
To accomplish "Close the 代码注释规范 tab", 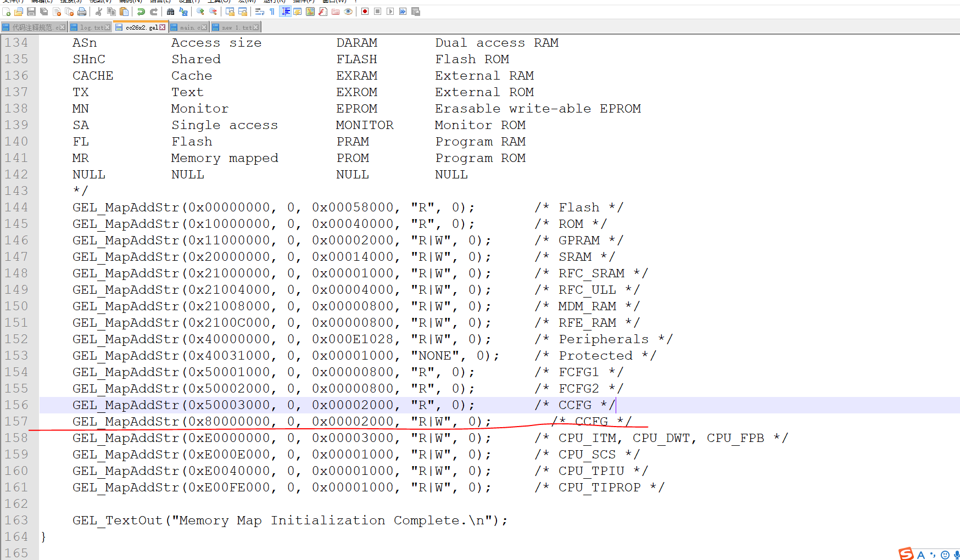I will pos(62,27).
